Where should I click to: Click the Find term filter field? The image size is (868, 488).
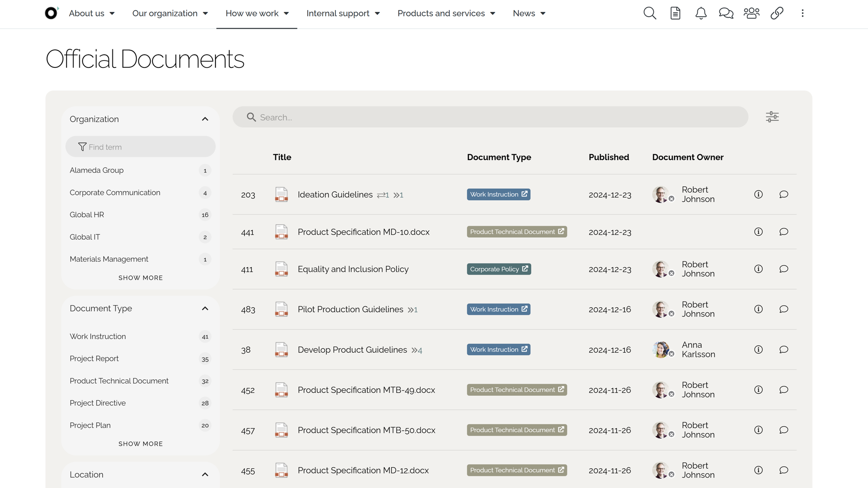pos(140,146)
